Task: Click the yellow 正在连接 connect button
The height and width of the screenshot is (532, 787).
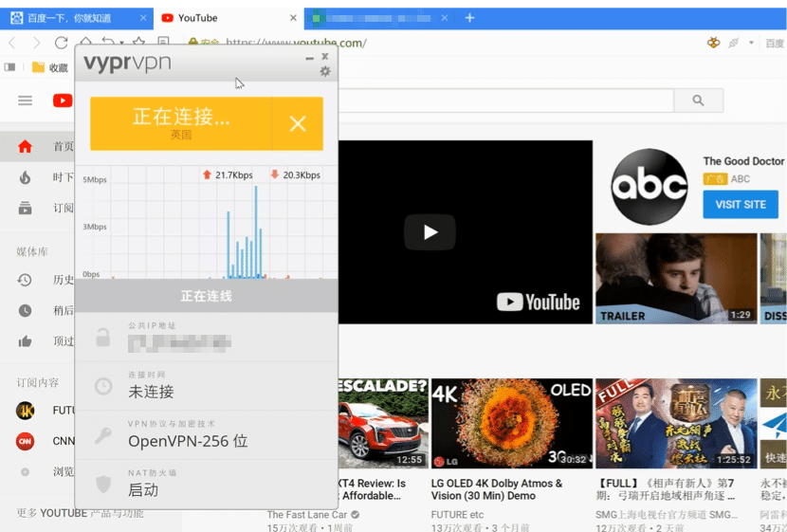Action: coord(181,123)
